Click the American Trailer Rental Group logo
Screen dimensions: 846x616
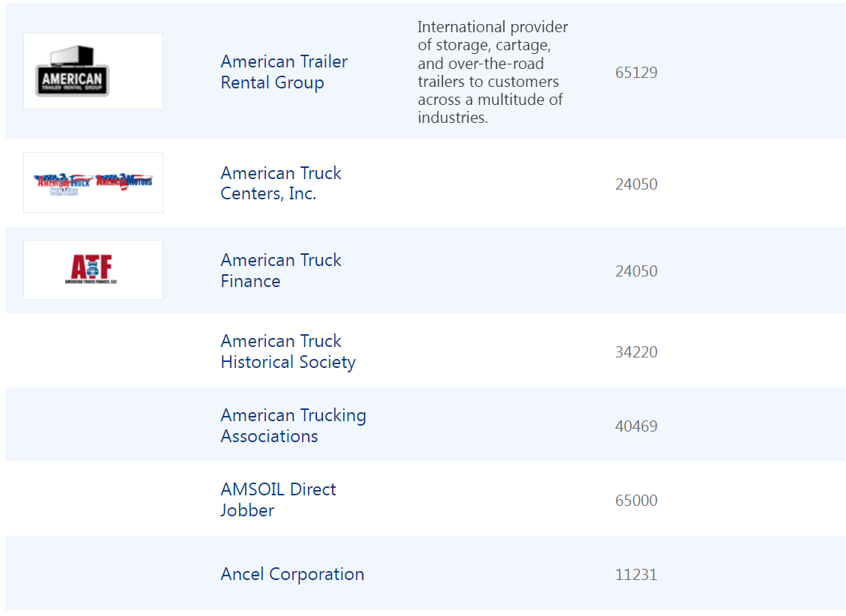tap(73, 72)
